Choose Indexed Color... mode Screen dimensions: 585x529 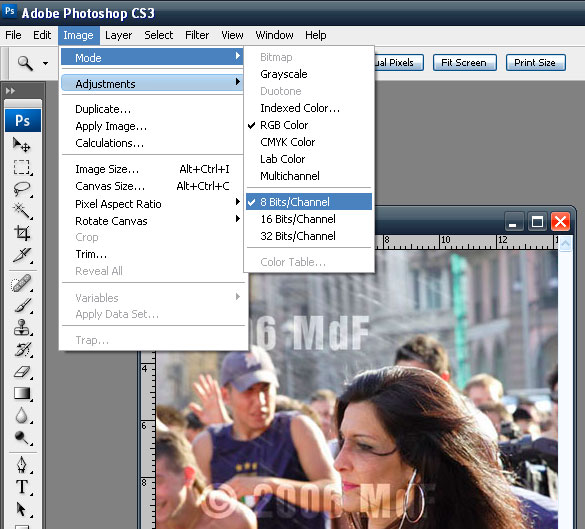[x=309, y=108]
